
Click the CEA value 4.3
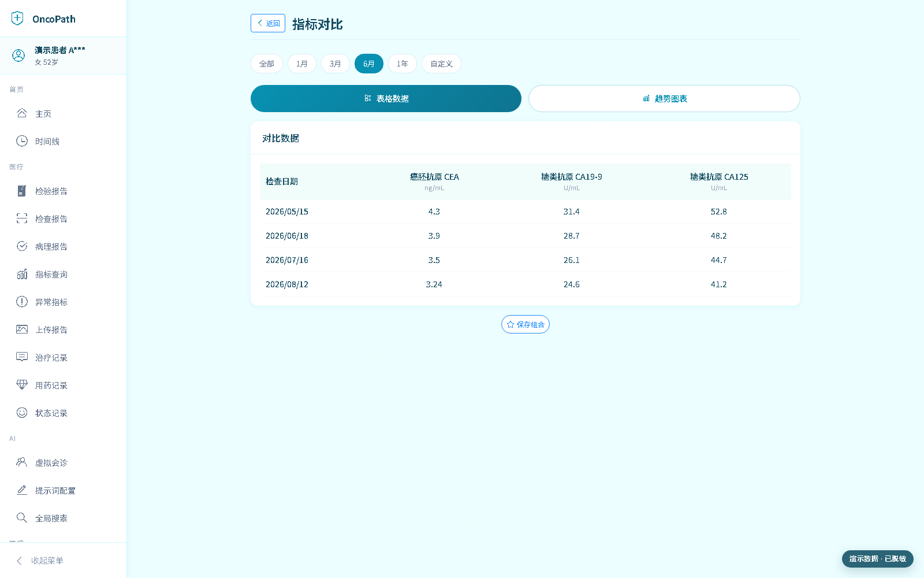pyautogui.click(x=434, y=212)
